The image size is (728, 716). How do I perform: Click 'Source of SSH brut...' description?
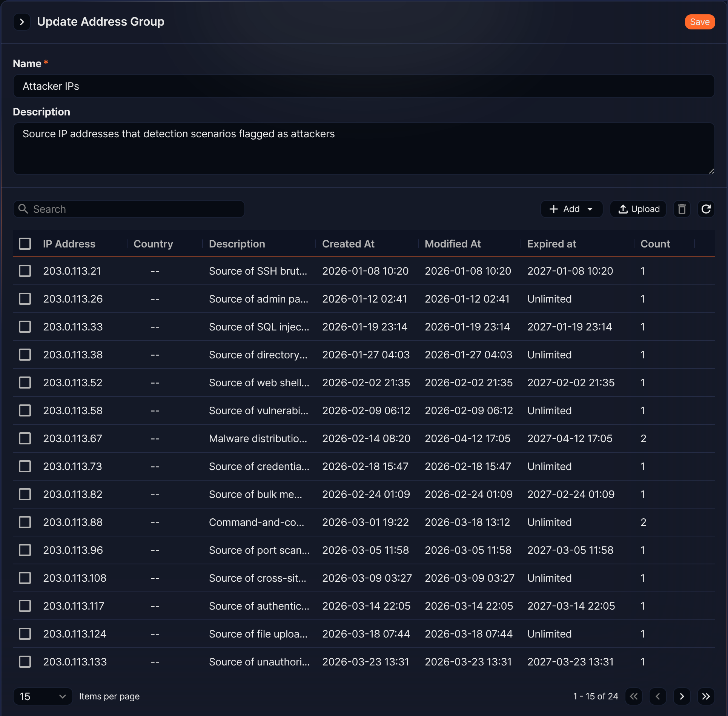point(258,271)
